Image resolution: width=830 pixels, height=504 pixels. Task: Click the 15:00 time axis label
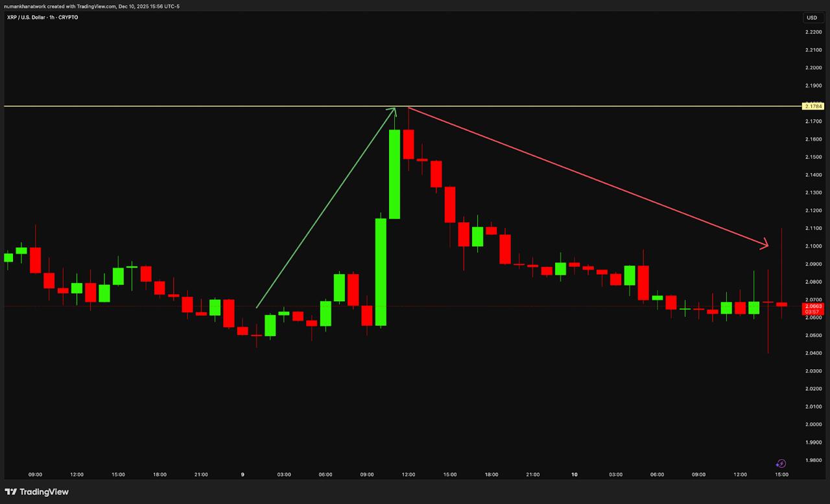[x=781, y=474]
